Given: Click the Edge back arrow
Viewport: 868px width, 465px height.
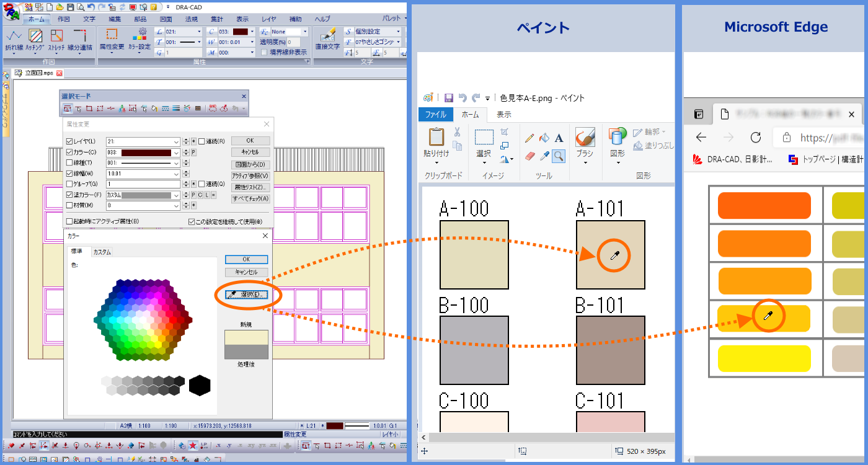Looking at the screenshot, I should [x=701, y=137].
